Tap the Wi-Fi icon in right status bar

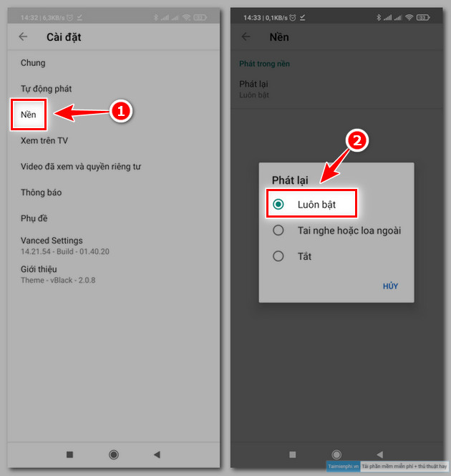[409, 18]
